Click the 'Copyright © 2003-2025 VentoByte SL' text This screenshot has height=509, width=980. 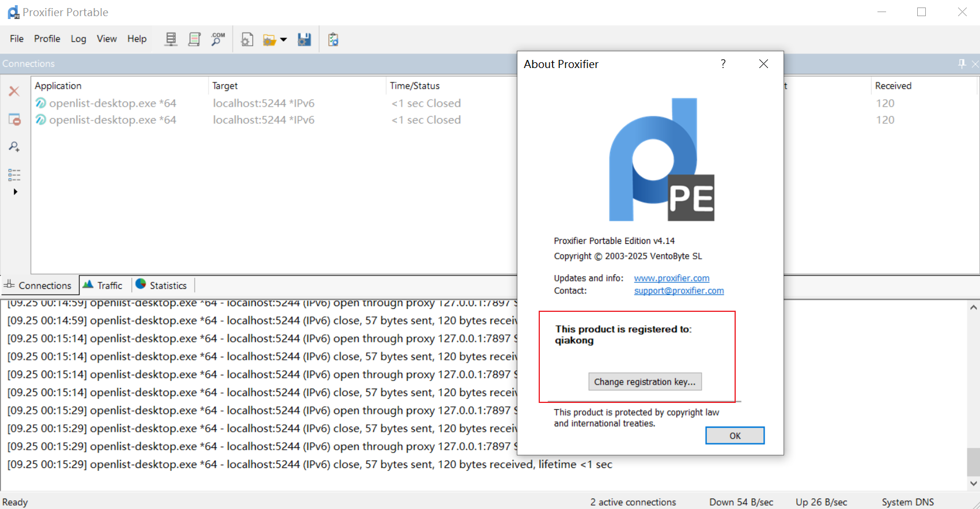pyautogui.click(x=628, y=257)
